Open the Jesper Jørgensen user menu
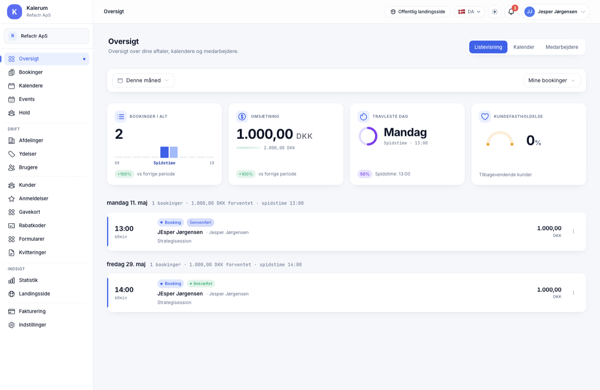This screenshot has height=390, width=600. click(x=555, y=11)
